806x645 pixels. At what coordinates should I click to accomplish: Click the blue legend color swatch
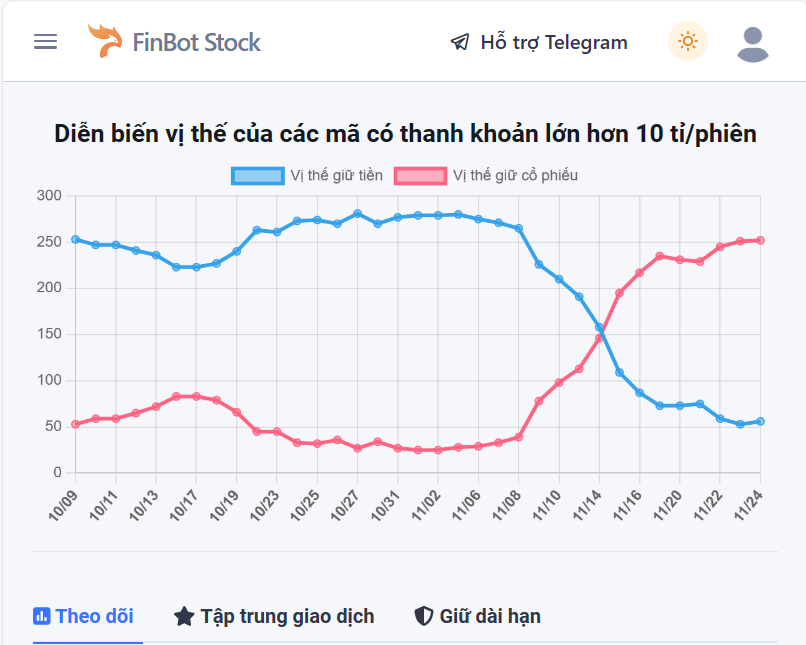258,175
